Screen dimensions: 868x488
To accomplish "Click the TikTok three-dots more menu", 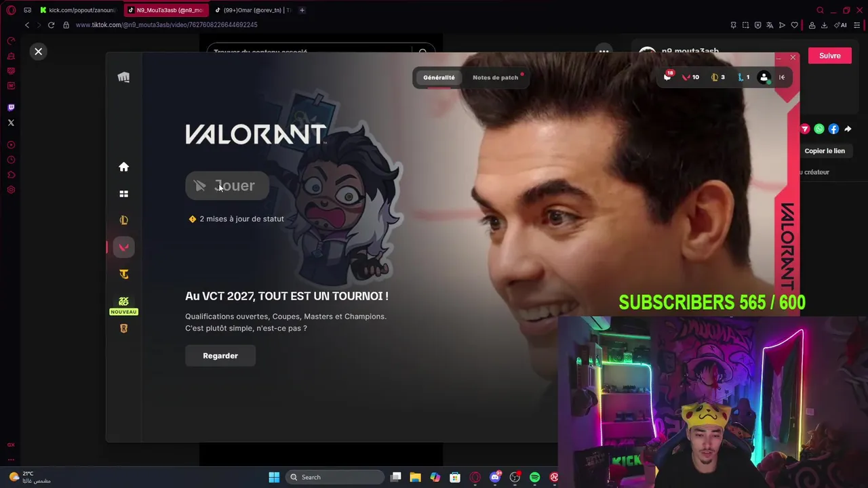I will click(604, 51).
